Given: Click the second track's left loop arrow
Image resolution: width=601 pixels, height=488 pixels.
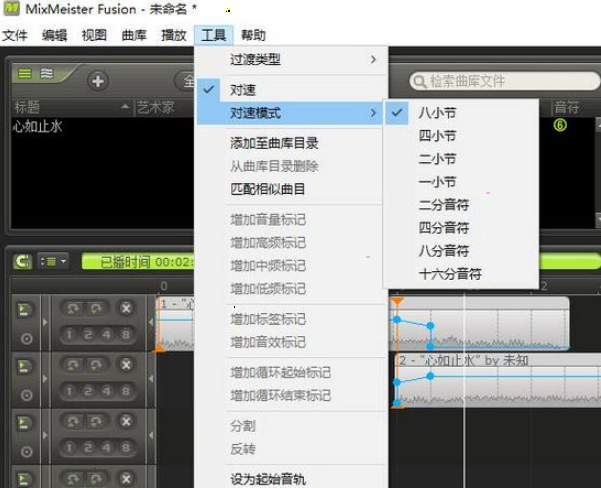Looking at the screenshot, I should point(73,365).
